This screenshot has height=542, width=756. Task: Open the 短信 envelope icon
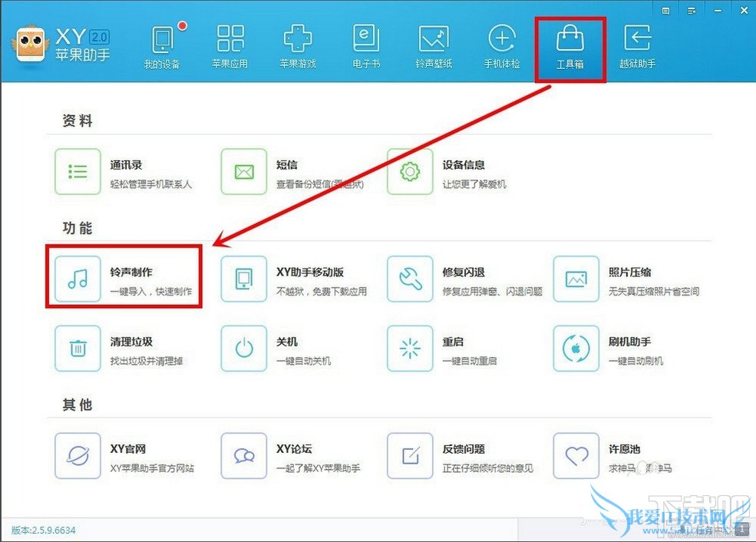(x=244, y=172)
